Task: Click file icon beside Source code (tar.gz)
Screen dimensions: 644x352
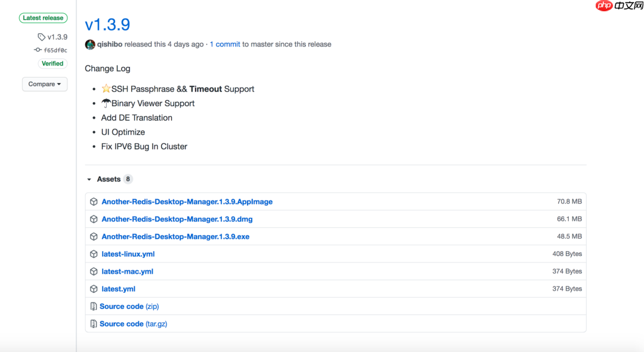Action: click(94, 324)
